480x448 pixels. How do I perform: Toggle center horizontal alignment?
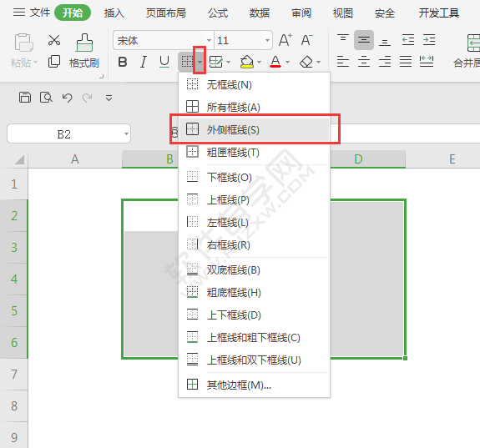click(364, 62)
